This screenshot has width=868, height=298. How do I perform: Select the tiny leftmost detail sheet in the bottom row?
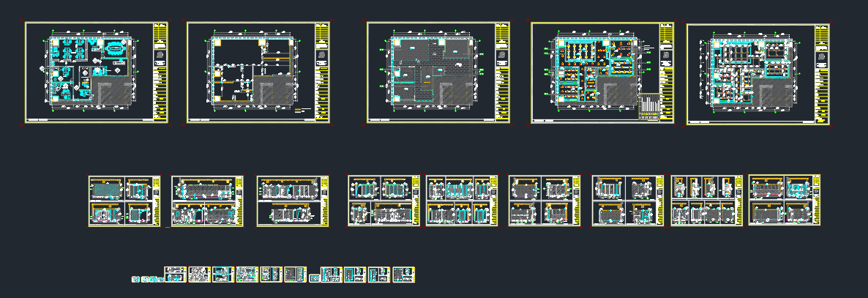tap(135, 279)
